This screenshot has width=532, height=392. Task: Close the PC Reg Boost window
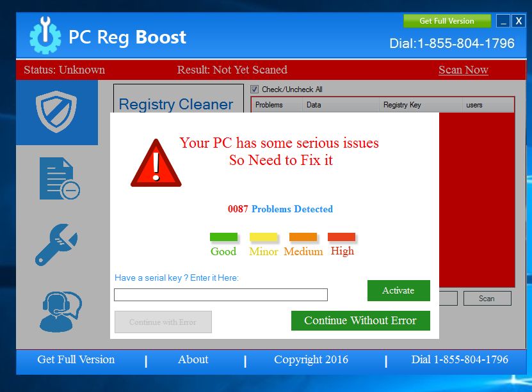[519, 21]
